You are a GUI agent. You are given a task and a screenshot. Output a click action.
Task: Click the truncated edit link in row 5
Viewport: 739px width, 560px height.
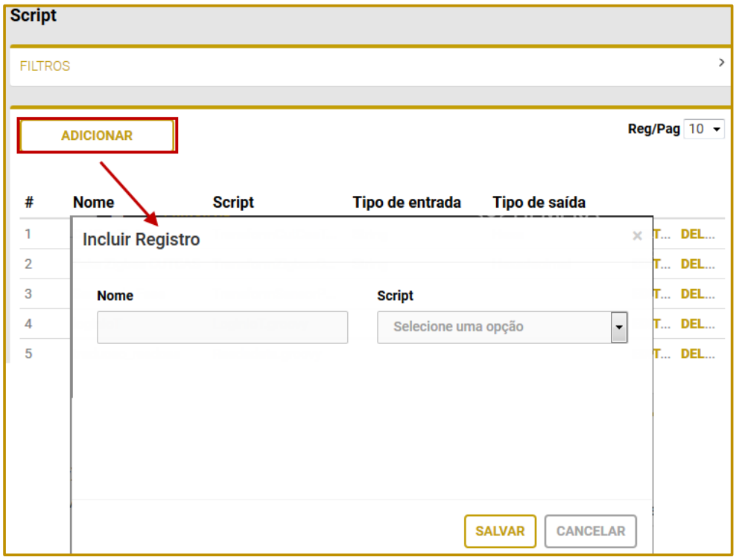pyautogui.click(x=662, y=354)
